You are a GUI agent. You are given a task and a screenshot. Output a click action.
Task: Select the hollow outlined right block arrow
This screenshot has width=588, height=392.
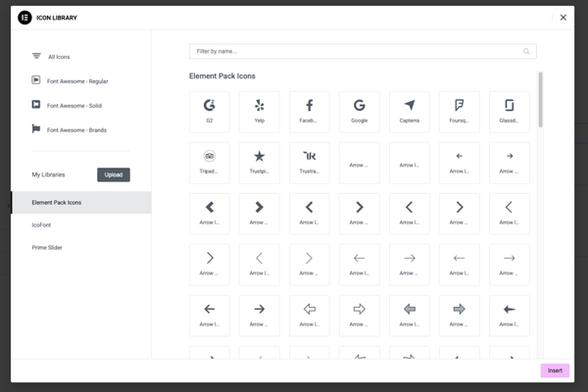(x=360, y=316)
